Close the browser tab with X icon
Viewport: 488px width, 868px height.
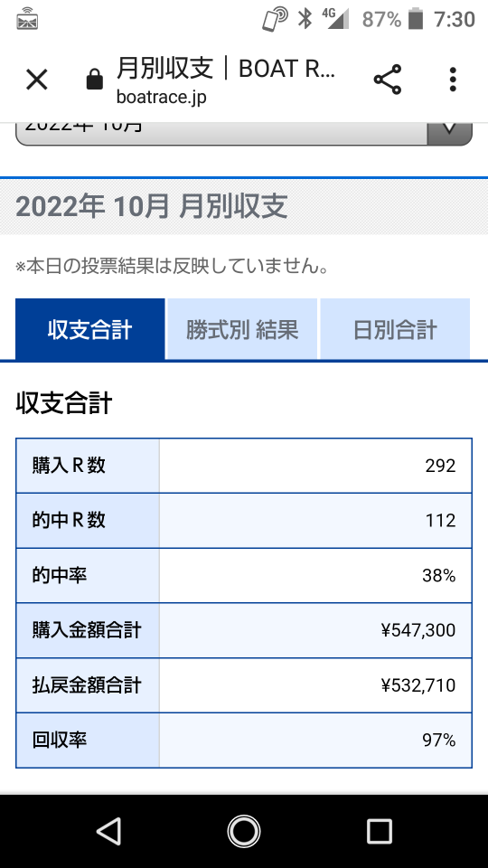(x=36, y=80)
